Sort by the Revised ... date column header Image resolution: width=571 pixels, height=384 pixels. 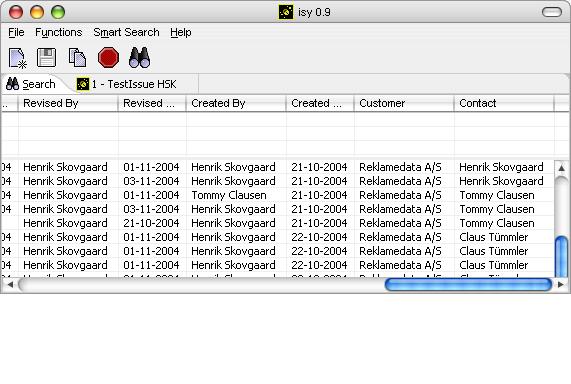point(152,103)
